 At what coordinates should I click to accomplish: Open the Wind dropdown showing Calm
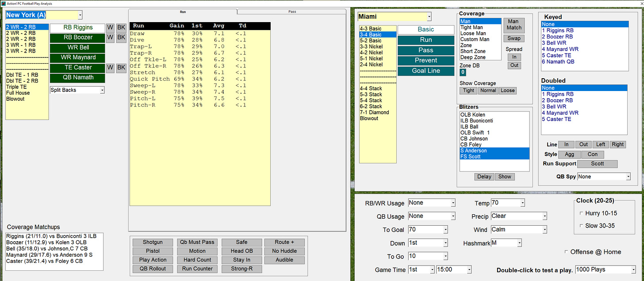click(x=544, y=230)
